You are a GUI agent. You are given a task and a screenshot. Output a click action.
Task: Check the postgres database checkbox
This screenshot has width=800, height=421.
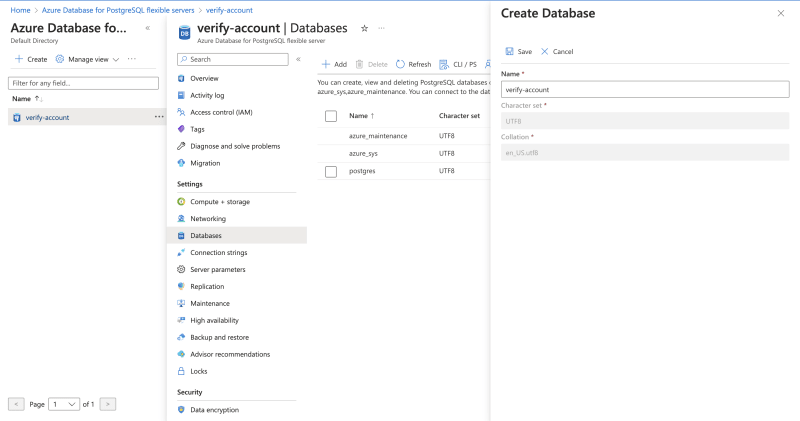point(331,171)
